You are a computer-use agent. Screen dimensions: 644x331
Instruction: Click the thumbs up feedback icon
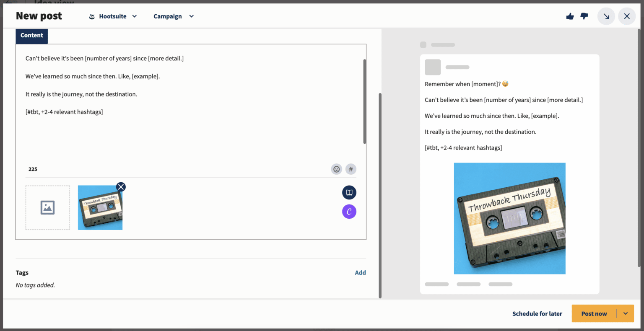click(570, 16)
